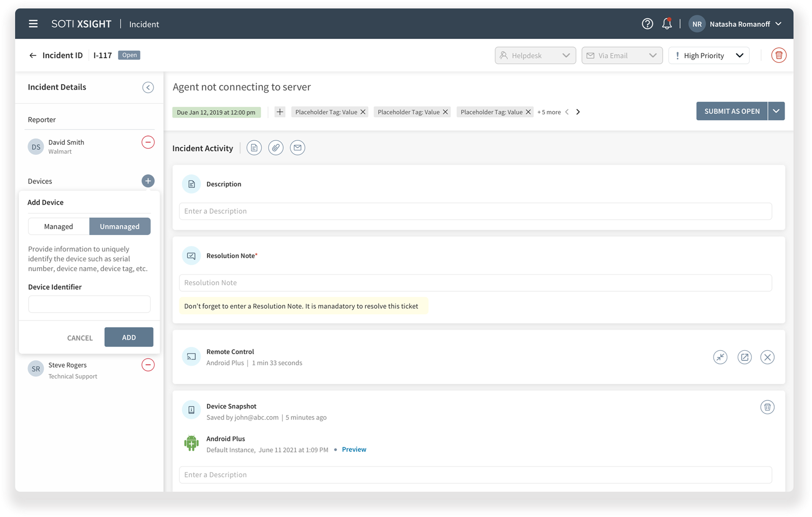Select the Managed device toggle

click(59, 226)
